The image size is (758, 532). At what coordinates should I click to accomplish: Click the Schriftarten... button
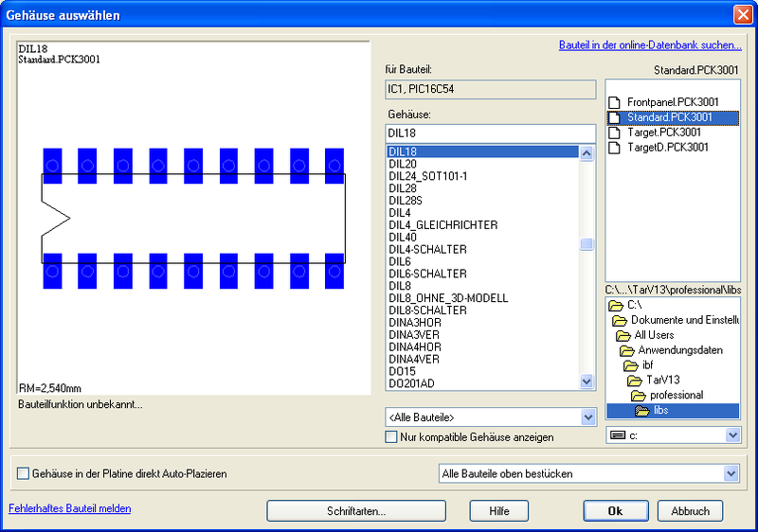pos(356,511)
